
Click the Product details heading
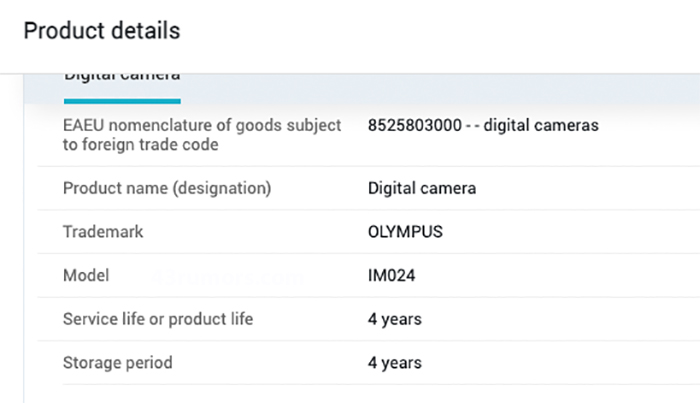pos(101,31)
